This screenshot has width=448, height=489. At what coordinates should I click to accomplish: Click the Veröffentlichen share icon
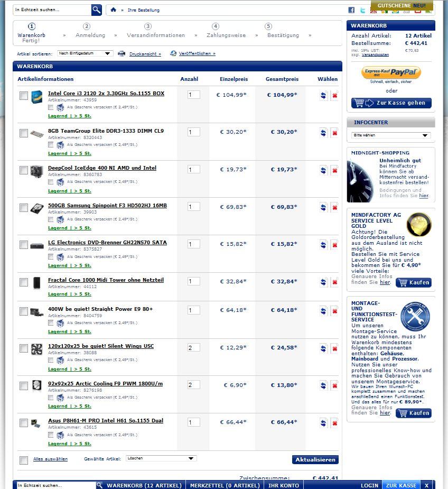point(173,53)
